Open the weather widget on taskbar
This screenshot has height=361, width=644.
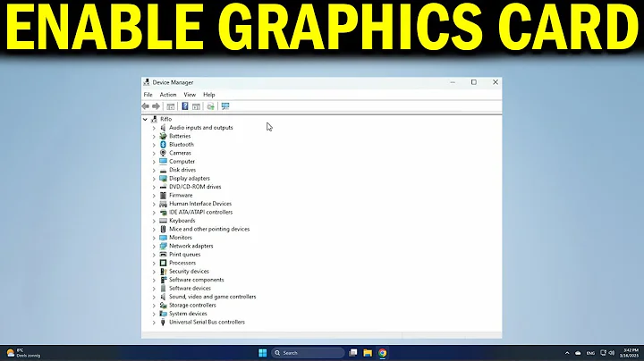coord(24,353)
